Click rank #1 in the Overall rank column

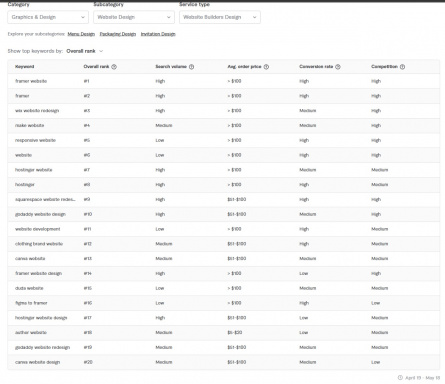(86, 81)
